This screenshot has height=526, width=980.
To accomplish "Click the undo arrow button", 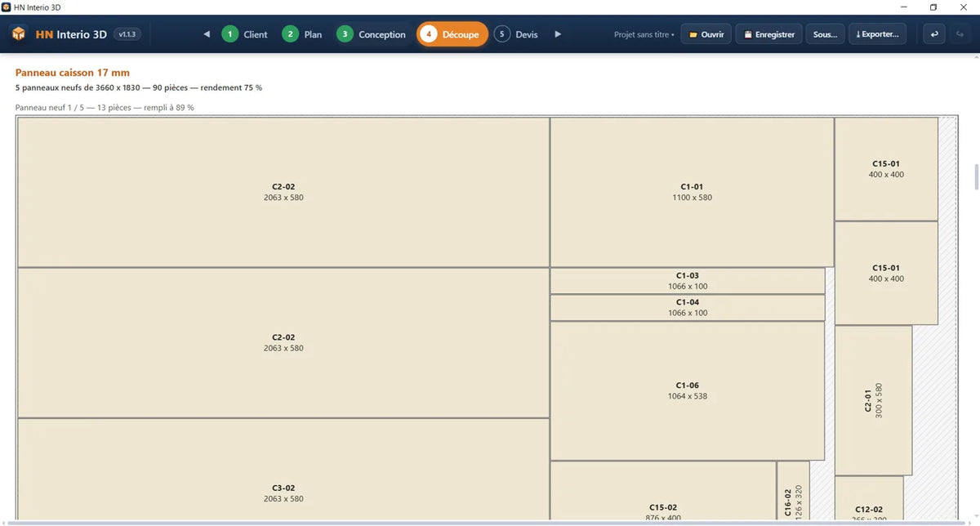I will pyautogui.click(x=934, y=34).
